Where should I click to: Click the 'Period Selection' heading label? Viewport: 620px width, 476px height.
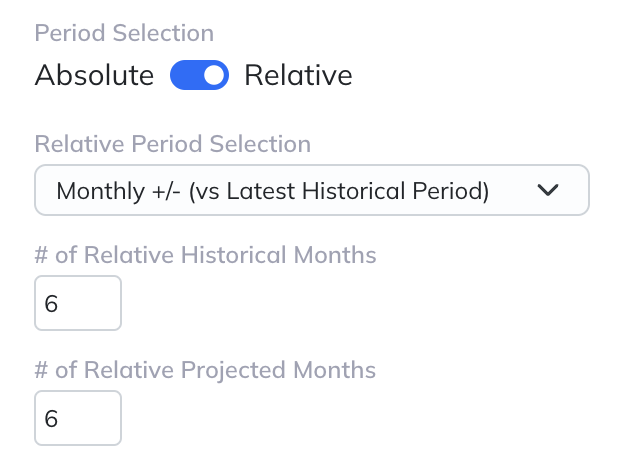click(124, 33)
